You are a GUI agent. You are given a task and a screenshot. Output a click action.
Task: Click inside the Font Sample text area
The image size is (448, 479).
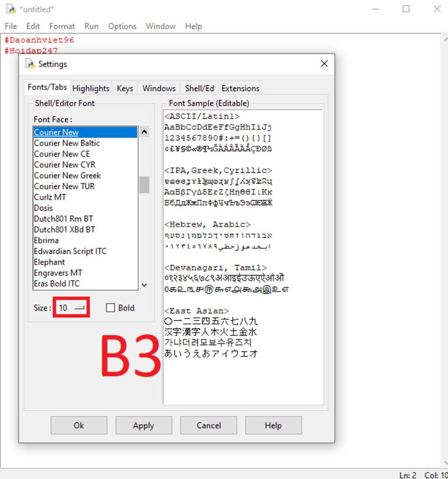click(243, 376)
